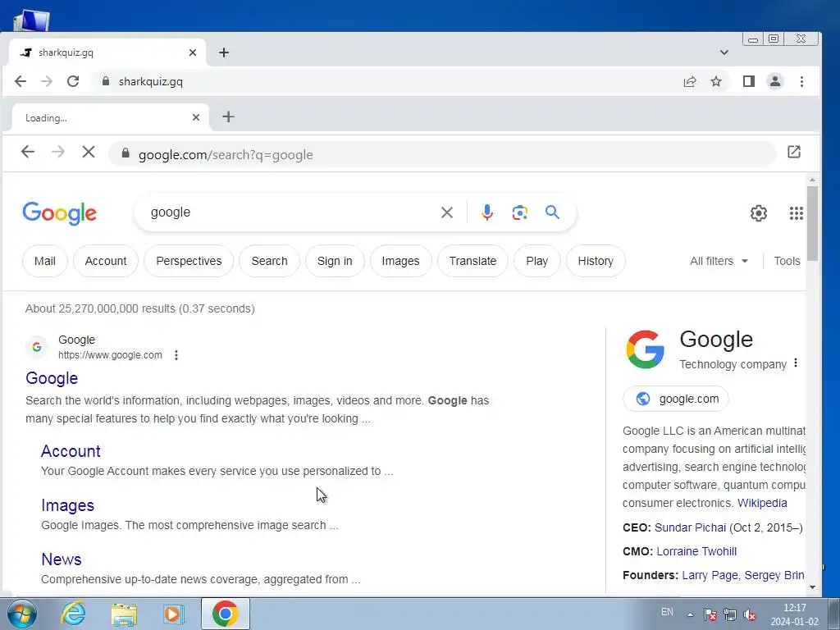Launch Internet Explorer from the taskbar
This screenshot has height=630, width=840.
click(x=73, y=614)
